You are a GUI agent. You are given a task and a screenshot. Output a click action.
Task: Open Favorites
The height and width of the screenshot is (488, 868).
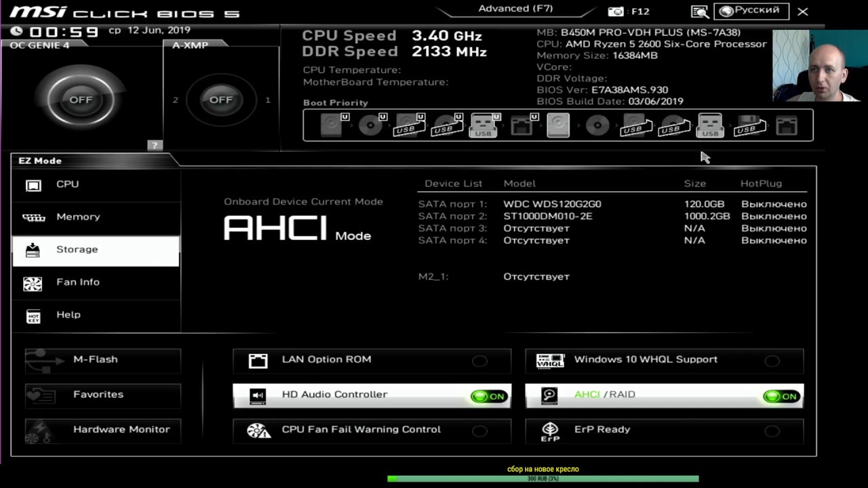coord(103,395)
